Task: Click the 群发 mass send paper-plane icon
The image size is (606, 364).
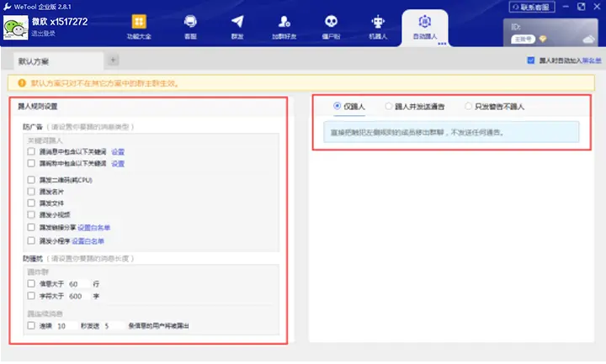Action: click(x=237, y=26)
